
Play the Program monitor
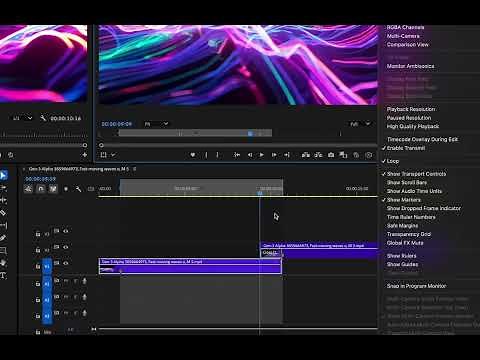coord(261,155)
